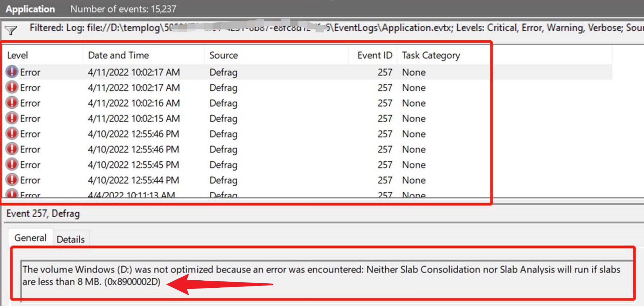
Task: Sort events by Source column header
Action: pyautogui.click(x=224, y=55)
